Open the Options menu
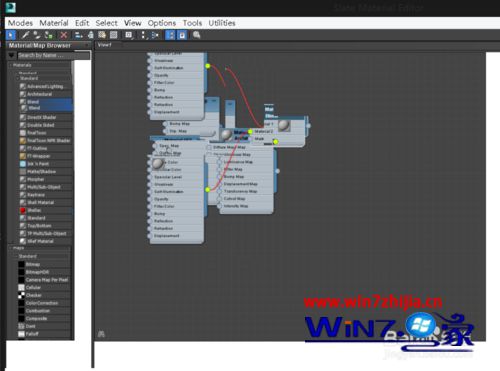Viewport: 500px width, 371px height. pos(162,23)
